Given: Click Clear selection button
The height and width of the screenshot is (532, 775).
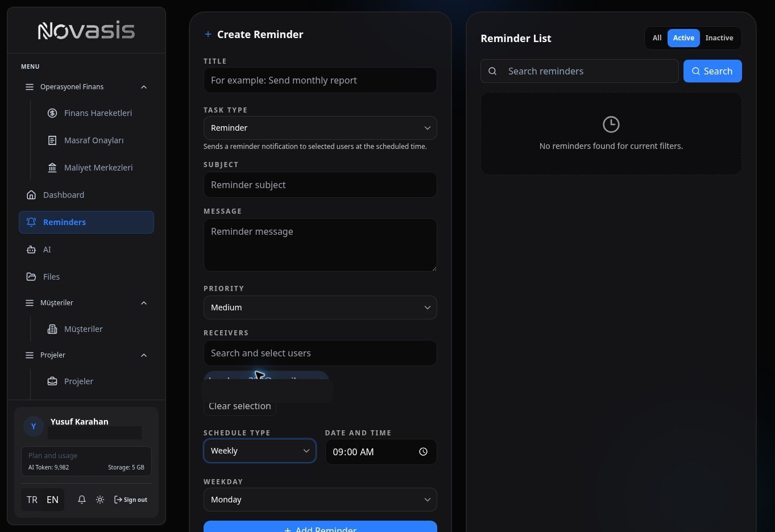Looking at the screenshot, I should [x=240, y=406].
